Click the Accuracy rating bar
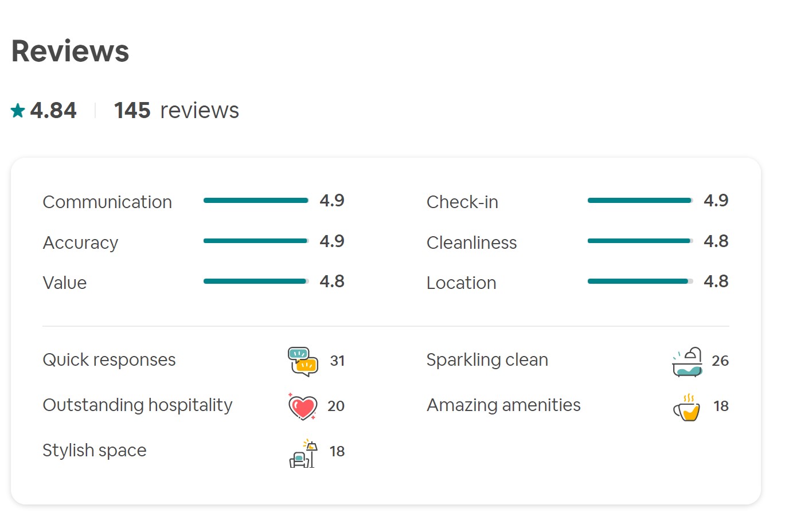 tap(256, 241)
